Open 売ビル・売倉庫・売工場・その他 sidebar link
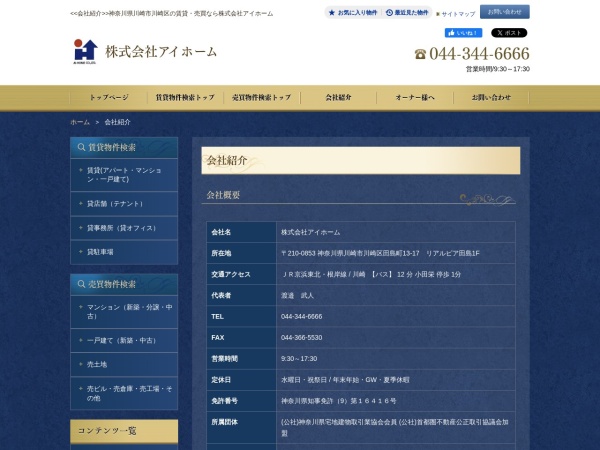 [x=124, y=393]
